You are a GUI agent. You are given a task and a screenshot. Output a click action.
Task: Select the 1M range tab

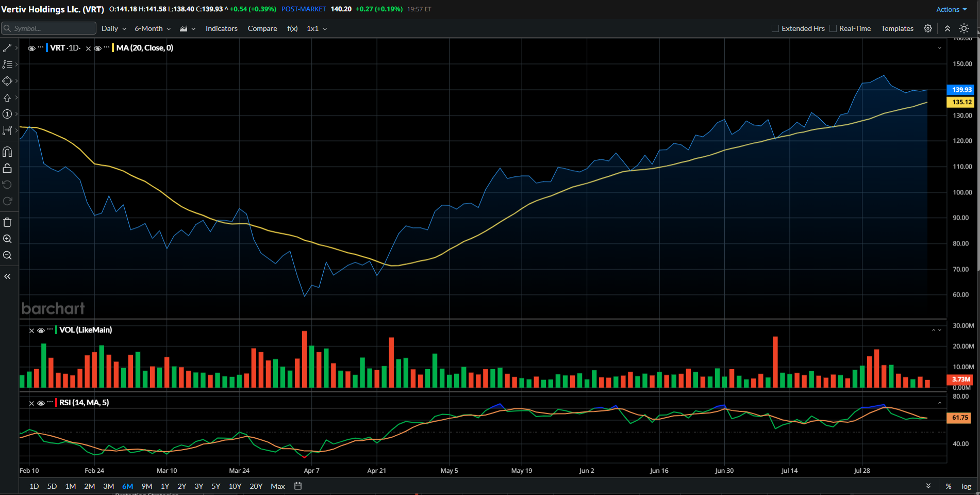[71, 486]
